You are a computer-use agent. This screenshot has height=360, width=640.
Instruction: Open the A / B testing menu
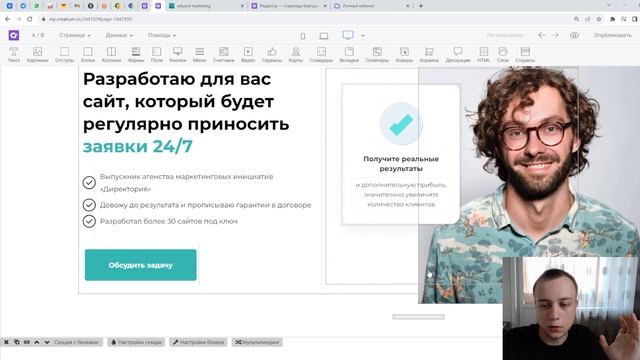click(38, 36)
